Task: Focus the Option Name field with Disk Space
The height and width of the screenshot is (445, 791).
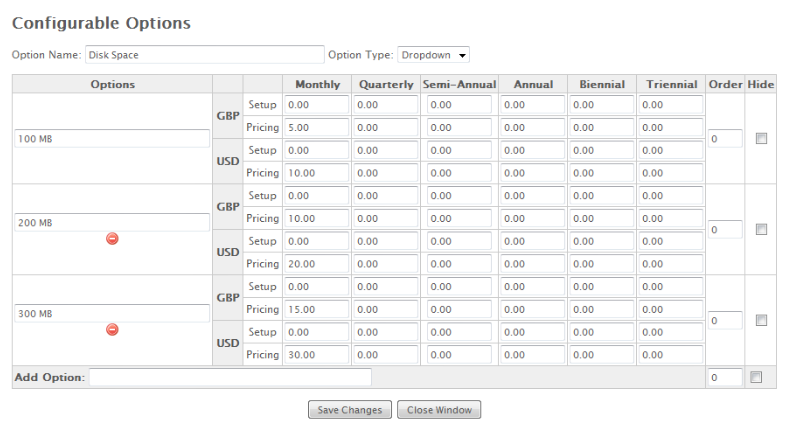Action: coord(204,54)
